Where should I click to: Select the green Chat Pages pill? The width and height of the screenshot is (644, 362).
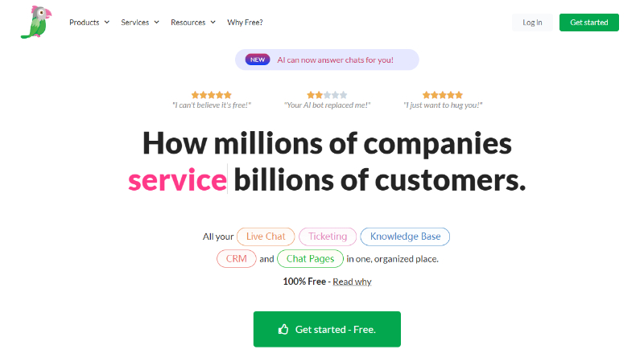[x=310, y=258]
